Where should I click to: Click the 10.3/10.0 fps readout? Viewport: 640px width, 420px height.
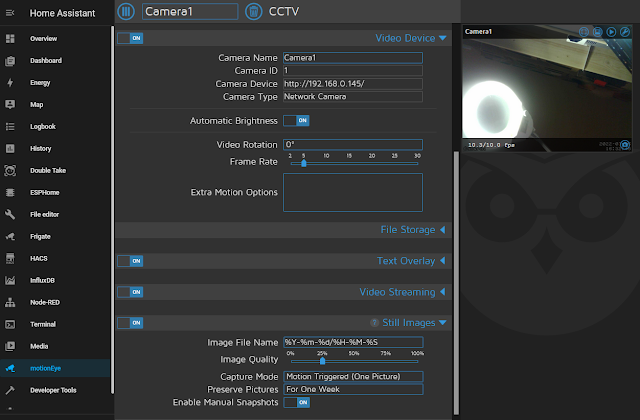coord(491,145)
